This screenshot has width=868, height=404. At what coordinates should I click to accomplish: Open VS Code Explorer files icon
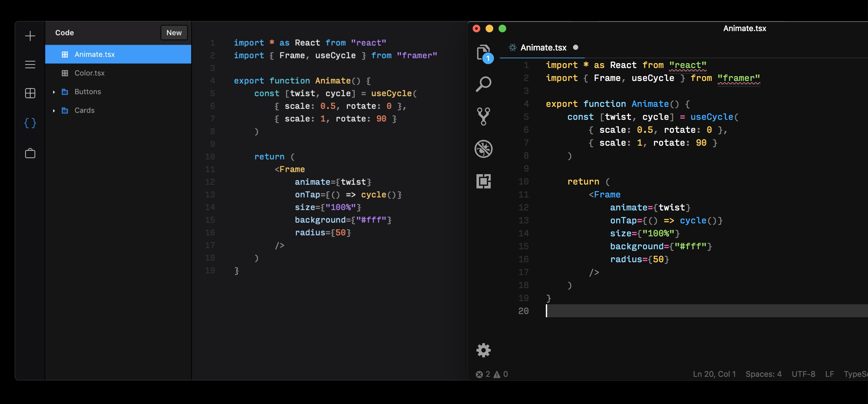[x=484, y=52]
